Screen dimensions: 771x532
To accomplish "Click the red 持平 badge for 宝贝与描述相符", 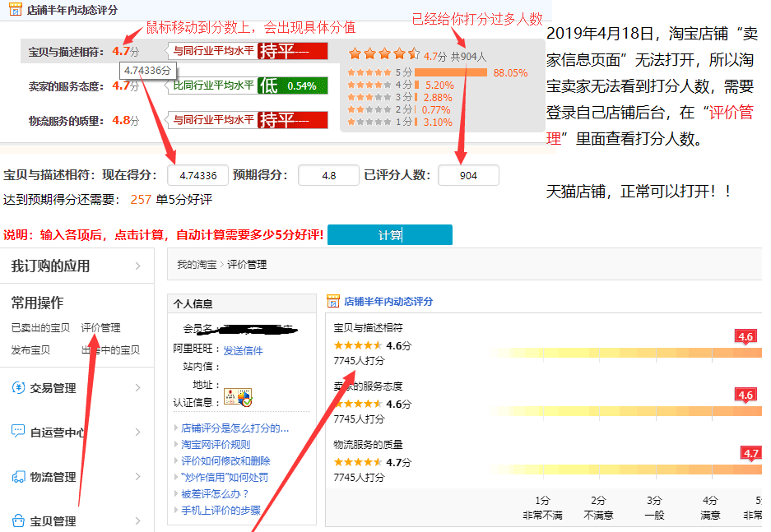I will click(x=293, y=51).
